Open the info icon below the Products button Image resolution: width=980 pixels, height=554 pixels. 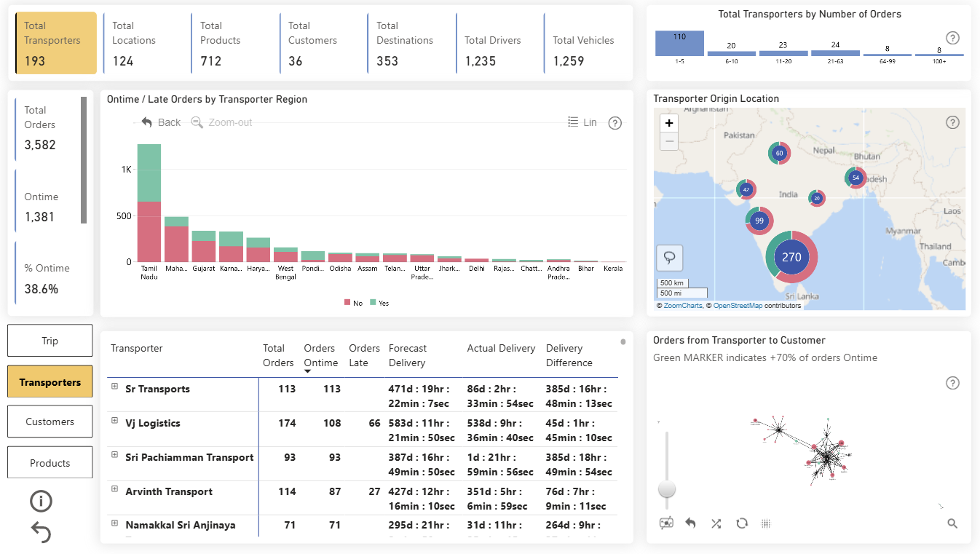41,501
